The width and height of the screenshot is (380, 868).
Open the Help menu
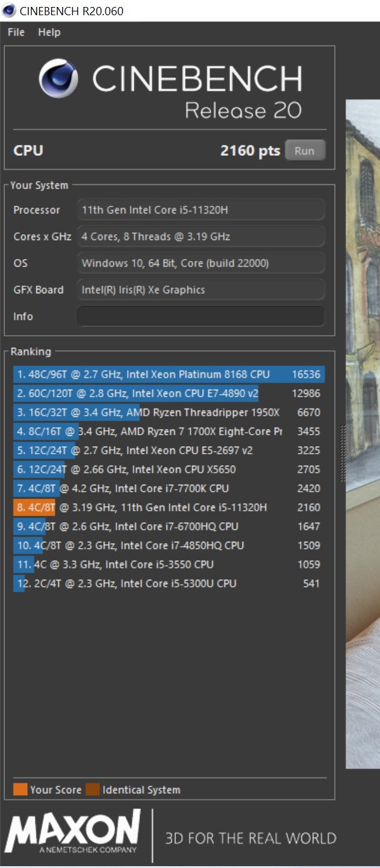tap(49, 32)
